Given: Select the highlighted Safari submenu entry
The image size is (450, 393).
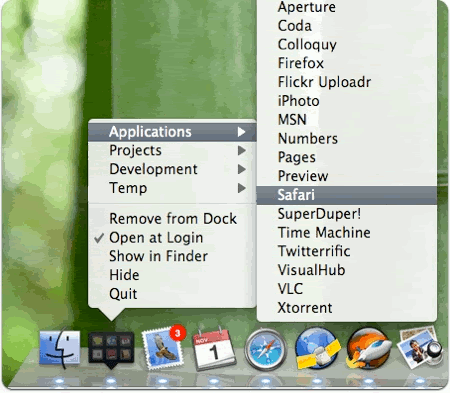Looking at the screenshot, I should point(347,195).
